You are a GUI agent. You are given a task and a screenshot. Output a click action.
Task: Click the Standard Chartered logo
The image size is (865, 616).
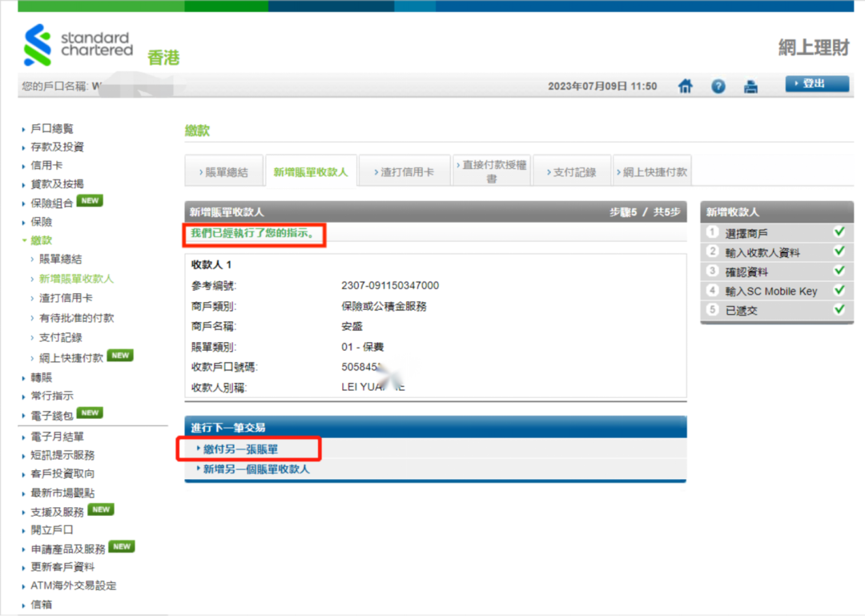pos(78,45)
